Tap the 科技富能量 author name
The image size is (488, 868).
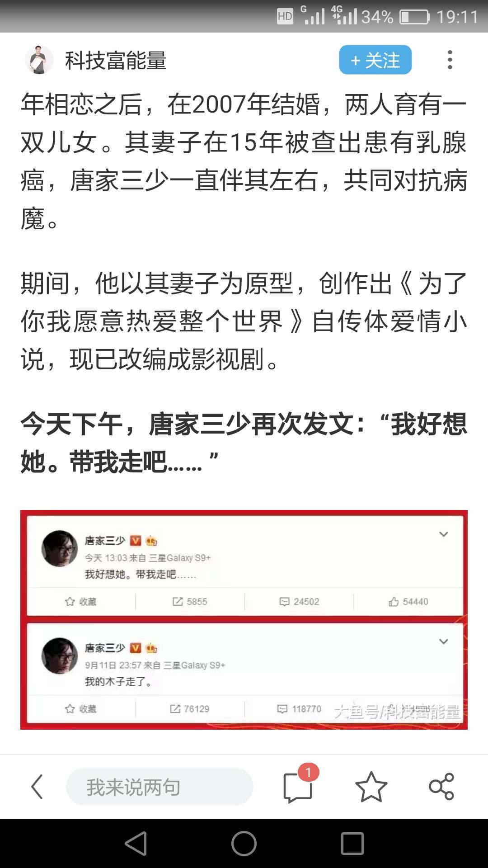[x=116, y=60]
